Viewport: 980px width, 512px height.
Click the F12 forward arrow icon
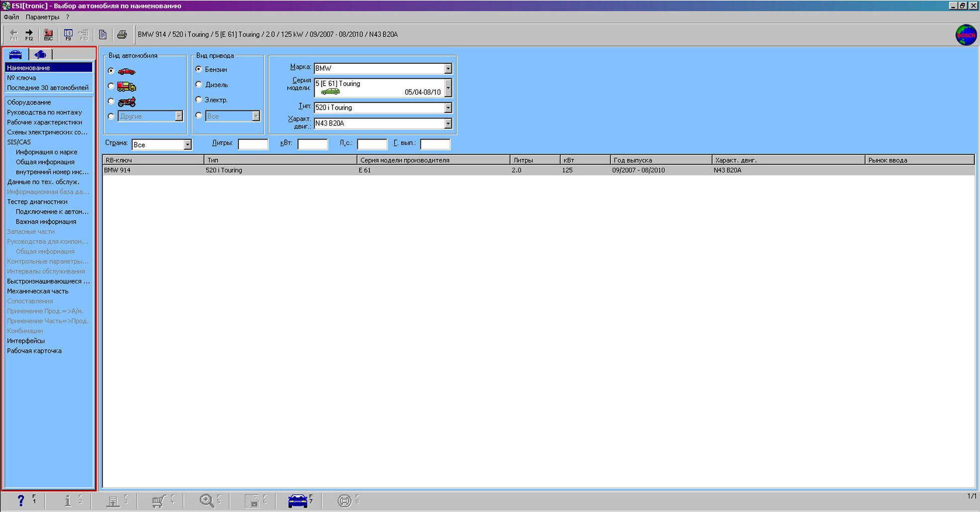[x=29, y=34]
